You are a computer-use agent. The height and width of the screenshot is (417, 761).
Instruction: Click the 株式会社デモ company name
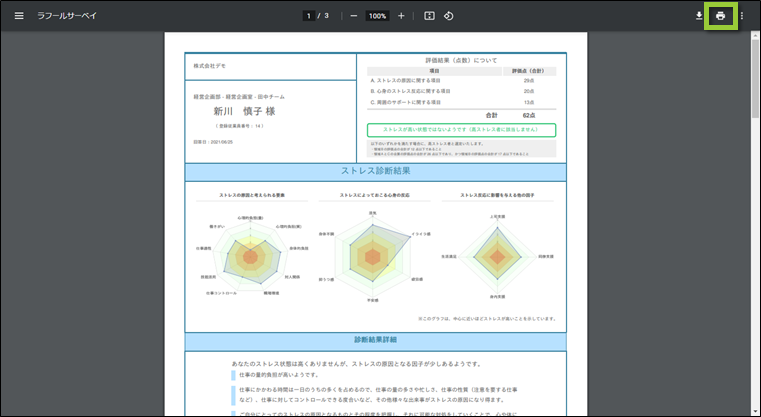pyautogui.click(x=208, y=65)
